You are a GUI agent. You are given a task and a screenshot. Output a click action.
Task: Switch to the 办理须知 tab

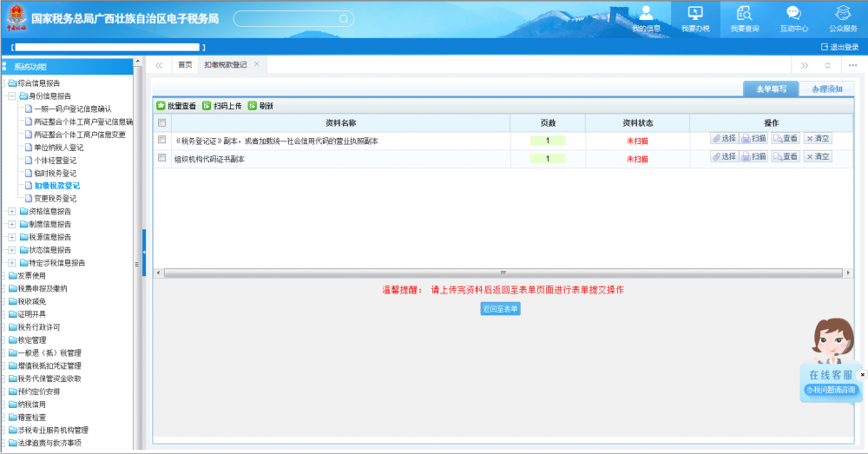click(x=826, y=89)
